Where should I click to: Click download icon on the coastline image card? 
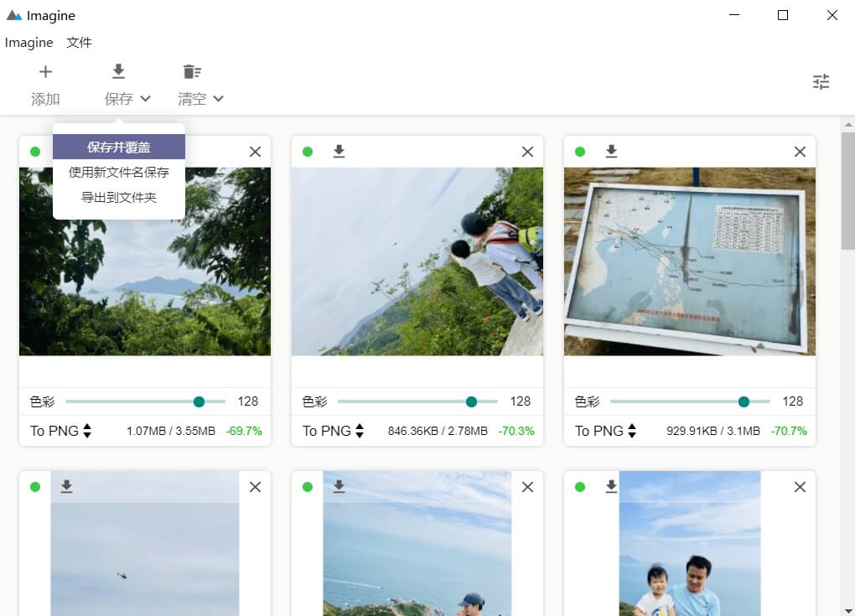click(x=339, y=486)
